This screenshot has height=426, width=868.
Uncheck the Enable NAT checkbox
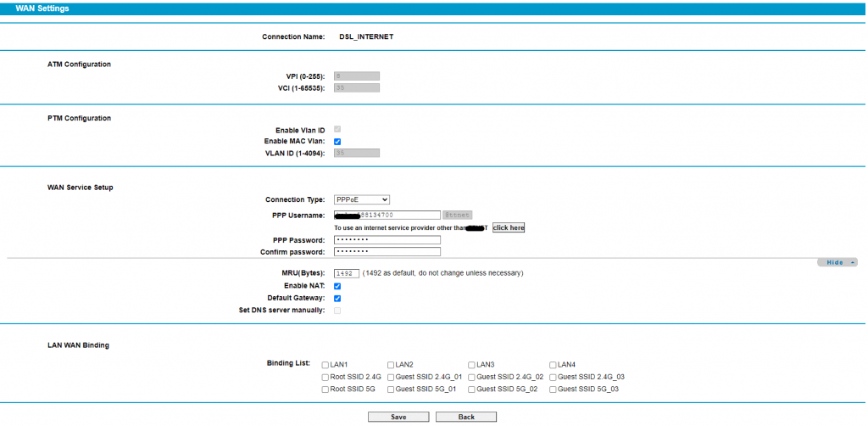pos(337,286)
